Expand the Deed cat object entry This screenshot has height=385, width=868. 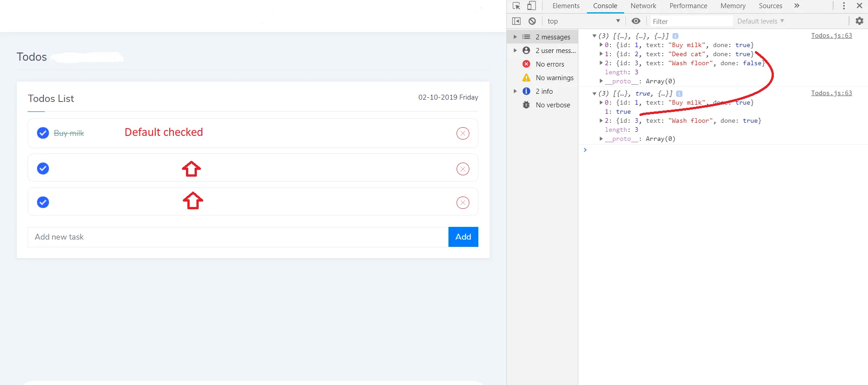pyautogui.click(x=601, y=54)
